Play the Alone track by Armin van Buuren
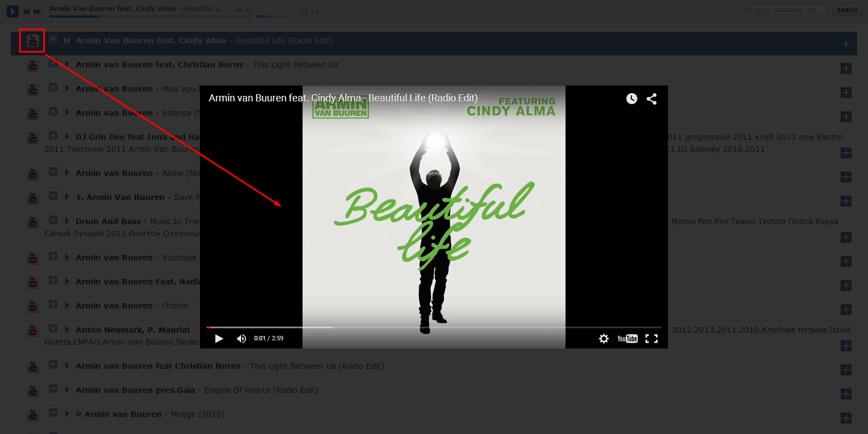The image size is (868, 434). click(67, 173)
